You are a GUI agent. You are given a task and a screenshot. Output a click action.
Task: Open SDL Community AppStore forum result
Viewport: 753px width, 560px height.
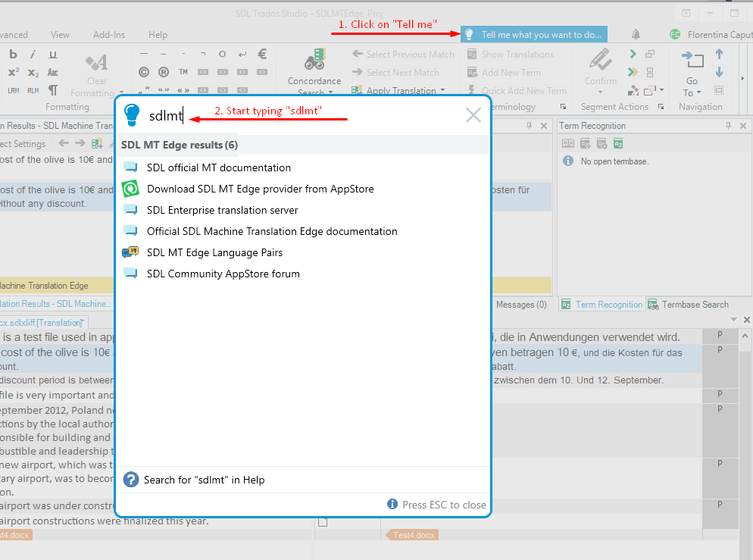click(x=223, y=274)
